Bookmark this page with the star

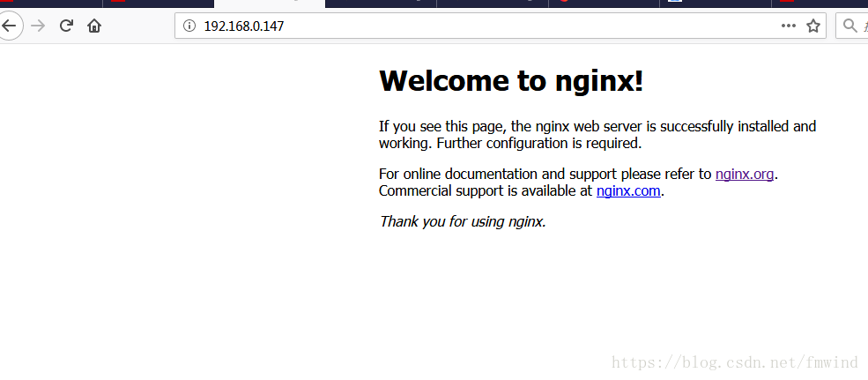pyautogui.click(x=812, y=26)
